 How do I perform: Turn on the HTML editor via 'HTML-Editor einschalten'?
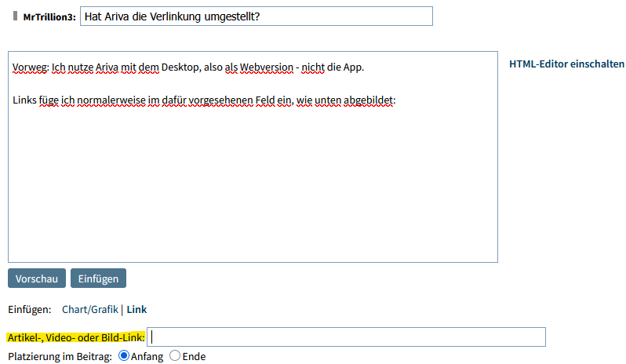coord(566,64)
